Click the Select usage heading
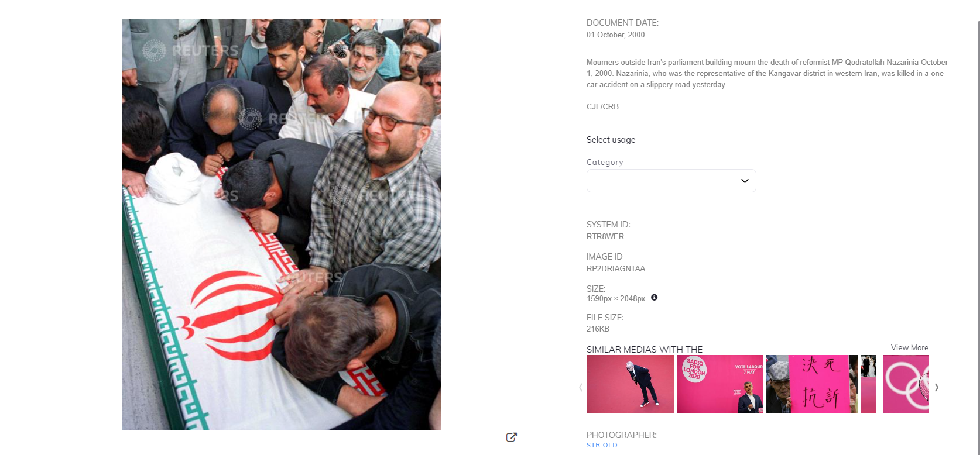 coord(611,140)
